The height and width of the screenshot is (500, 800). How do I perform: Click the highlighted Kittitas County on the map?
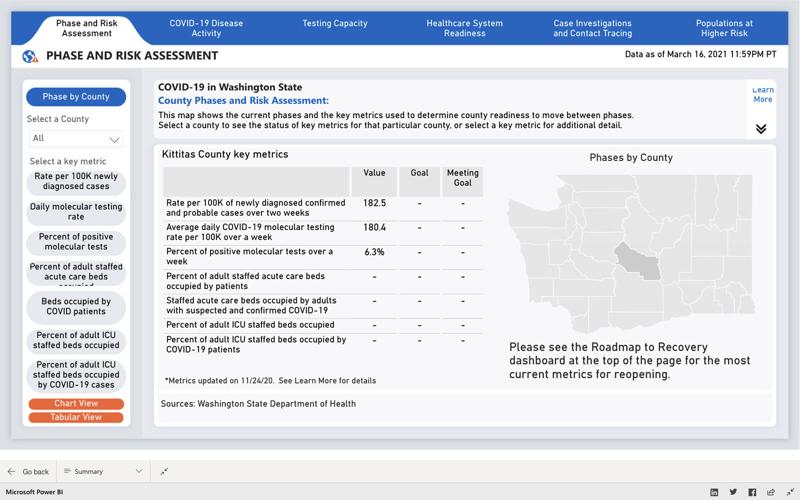coord(637,261)
